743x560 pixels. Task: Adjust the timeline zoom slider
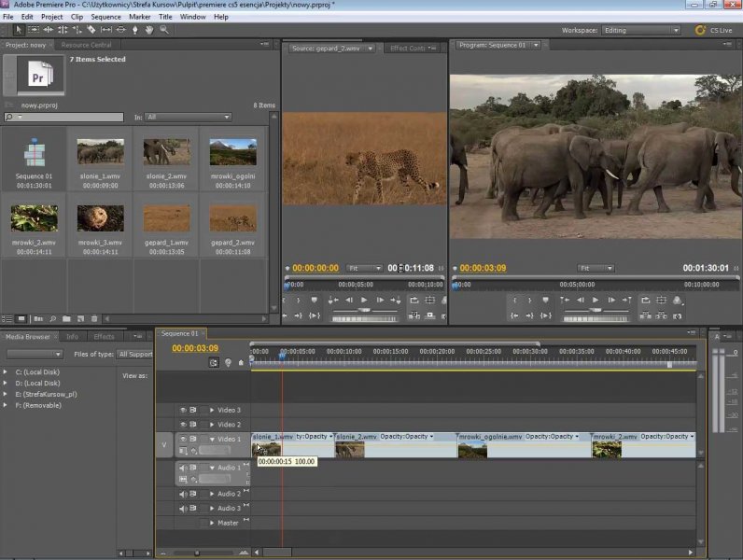[x=196, y=553]
